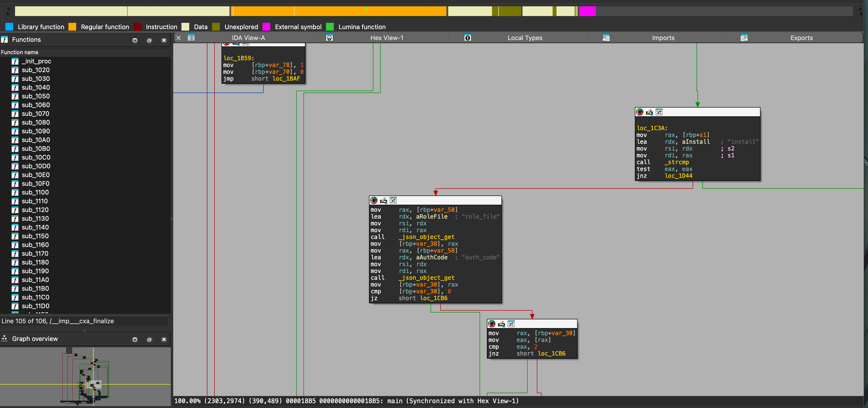The width and height of the screenshot is (868, 408).
Task: Click the Exports tab icon
Action: tap(744, 38)
